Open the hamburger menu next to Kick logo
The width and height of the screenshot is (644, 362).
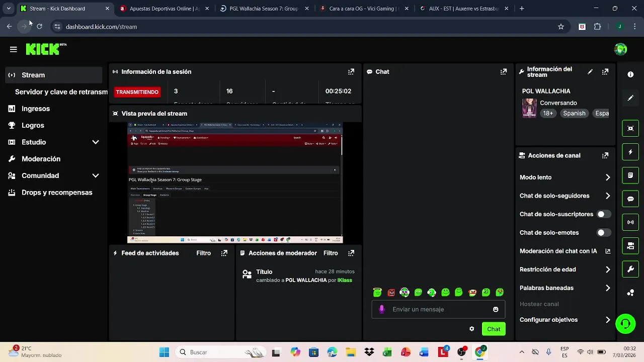tap(14, 49)
